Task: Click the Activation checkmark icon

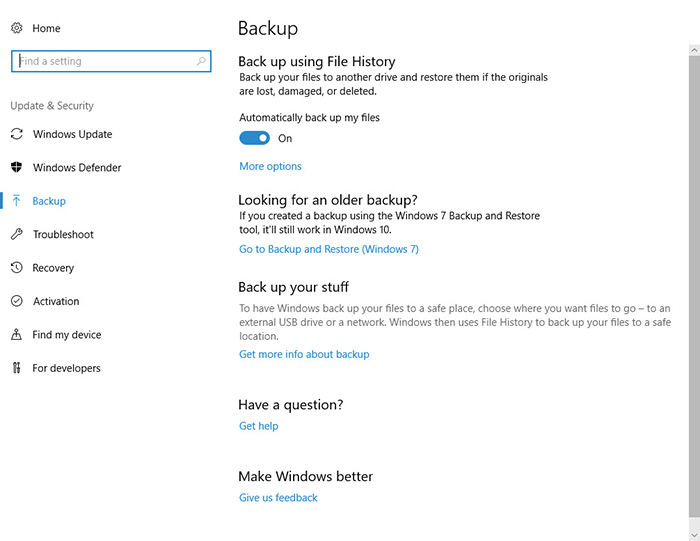Action: [x=17, y=301]
